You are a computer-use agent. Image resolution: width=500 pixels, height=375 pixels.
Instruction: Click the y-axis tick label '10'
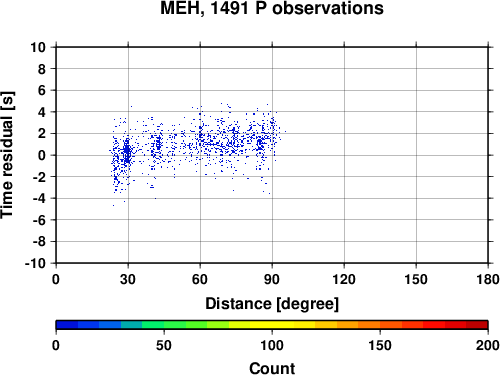pyautogui.click(x=38, y=47)
